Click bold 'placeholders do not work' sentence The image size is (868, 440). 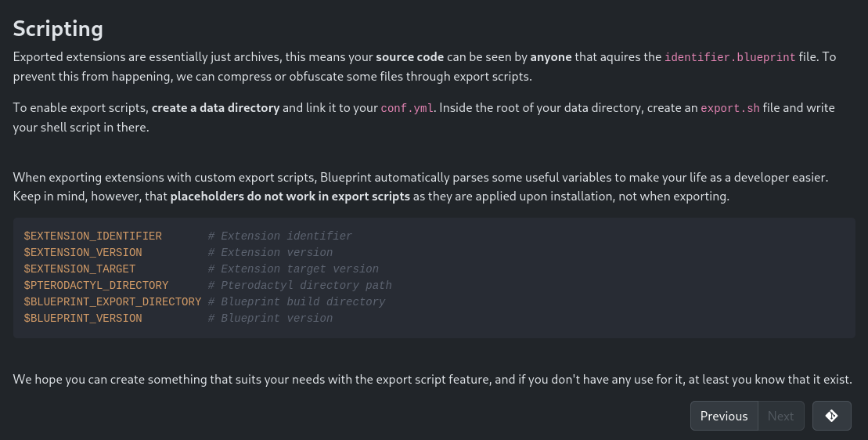coord(290,197)
